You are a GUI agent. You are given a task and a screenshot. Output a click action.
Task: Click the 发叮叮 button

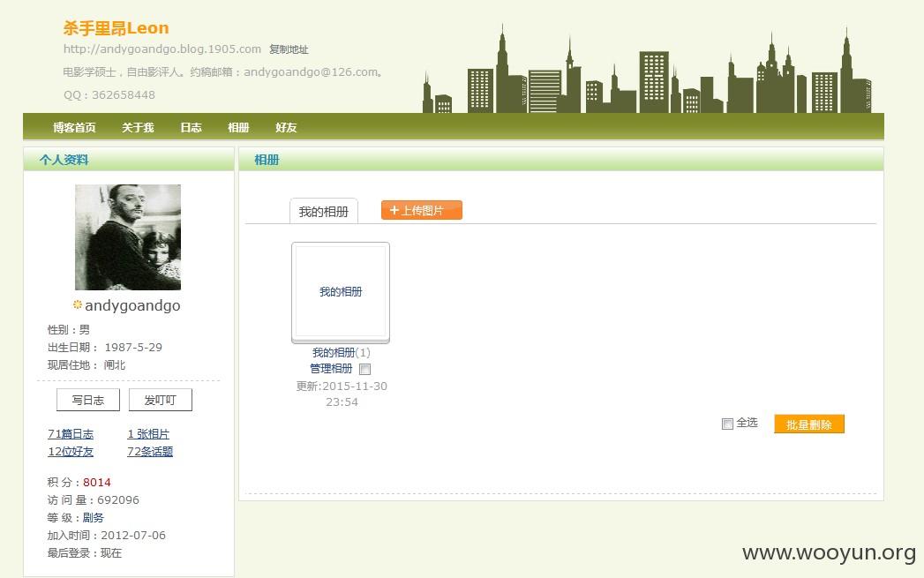point(161,400)
